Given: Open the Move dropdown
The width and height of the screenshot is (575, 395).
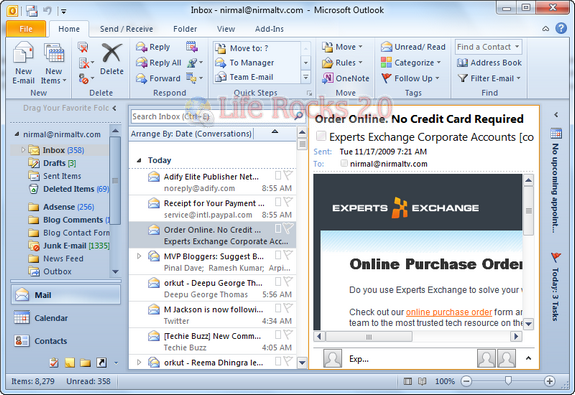Looking at the screenshot, I should pos(342,47).
